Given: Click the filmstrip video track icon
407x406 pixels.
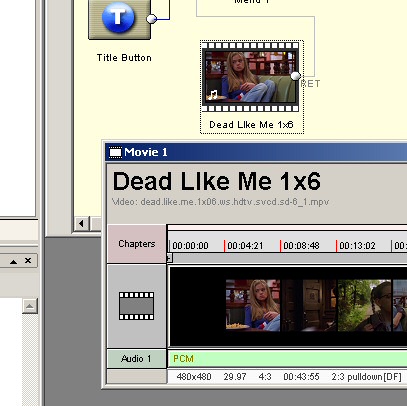Looking at the screenshot, I should point(137,306).
